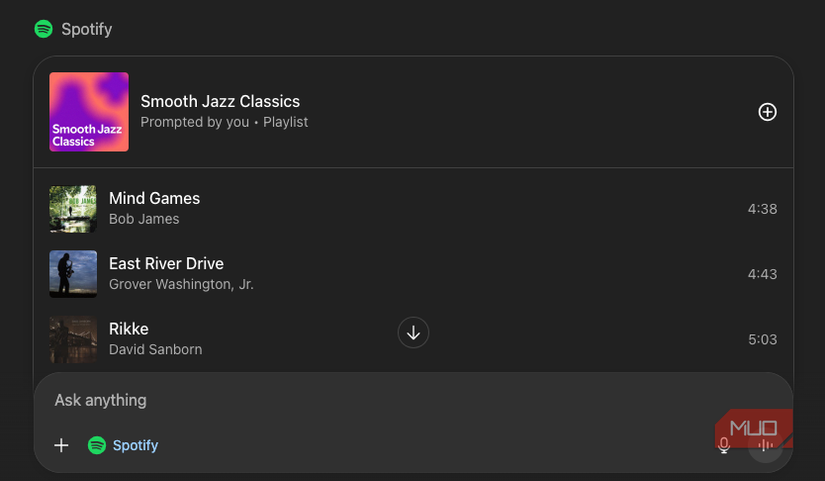Click the Spotify logo in the header
The height and width of the screenshot is (481, 825).
44,29
